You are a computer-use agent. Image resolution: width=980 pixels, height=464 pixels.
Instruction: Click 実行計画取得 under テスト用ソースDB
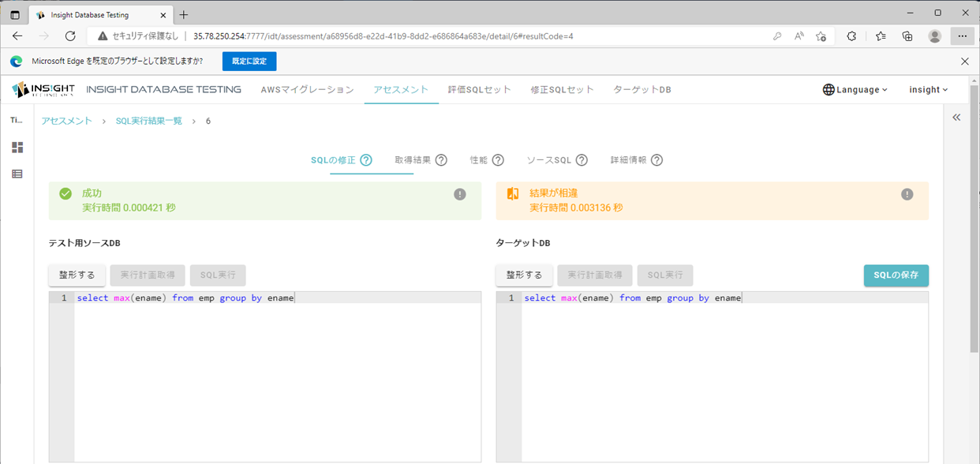click(x=148, y=275)
